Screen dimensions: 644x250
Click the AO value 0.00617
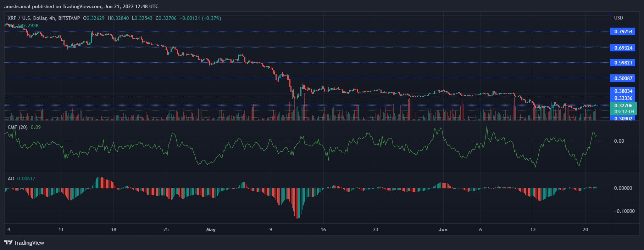(x=26, y=178)
